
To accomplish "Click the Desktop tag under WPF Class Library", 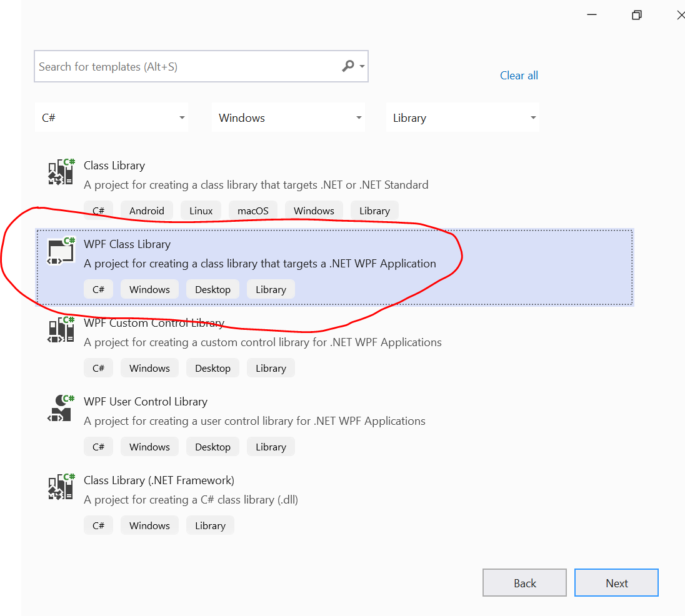I will coord(212,289).
